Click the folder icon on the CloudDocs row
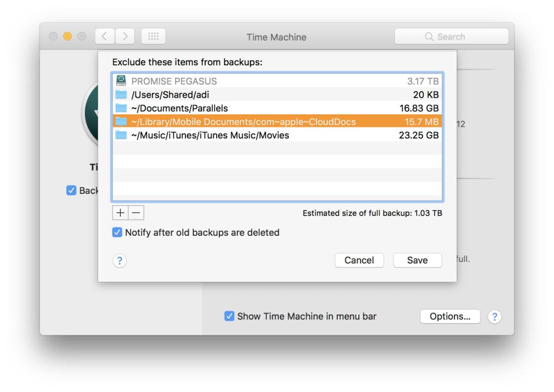 coord(120,121)
